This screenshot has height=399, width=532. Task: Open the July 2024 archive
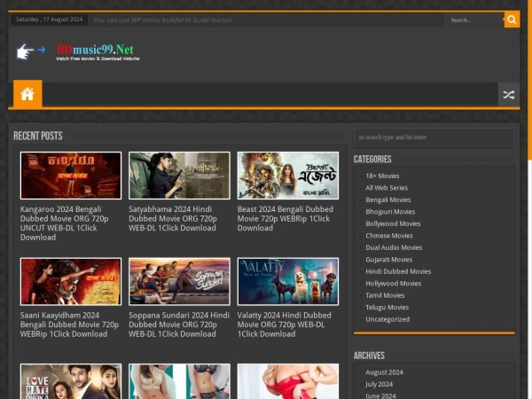pyautogui.click(x=379, y=384)
